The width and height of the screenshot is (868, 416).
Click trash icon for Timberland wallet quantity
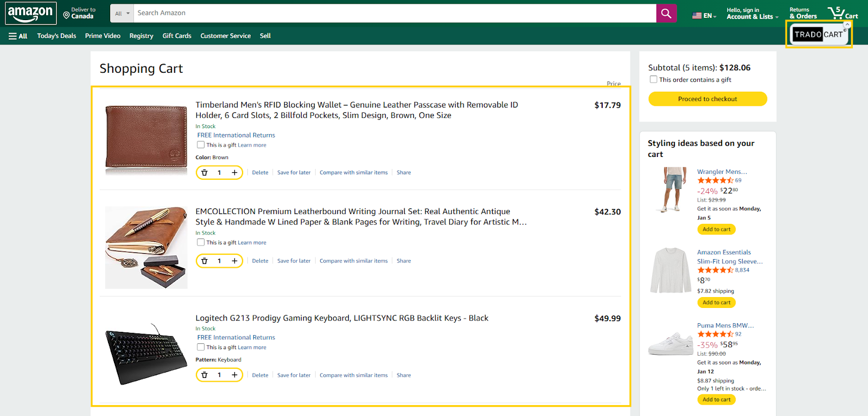tap(205, 173)
